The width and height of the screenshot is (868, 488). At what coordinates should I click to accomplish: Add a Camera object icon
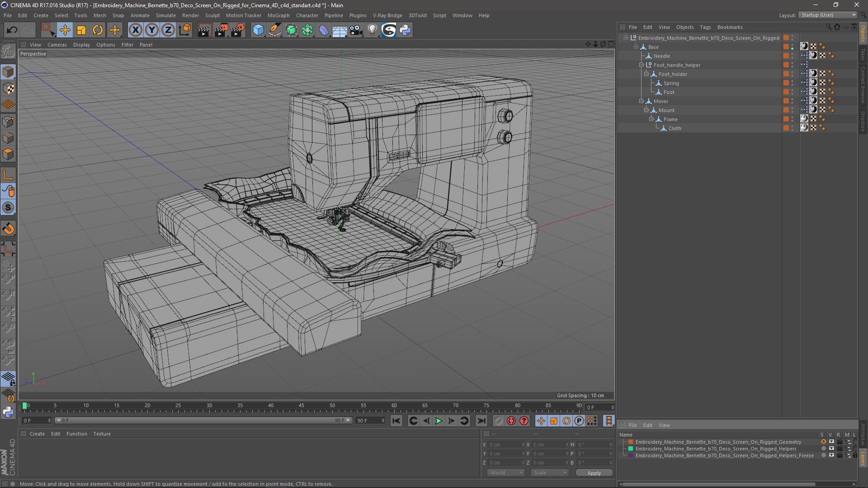point(356,30)
